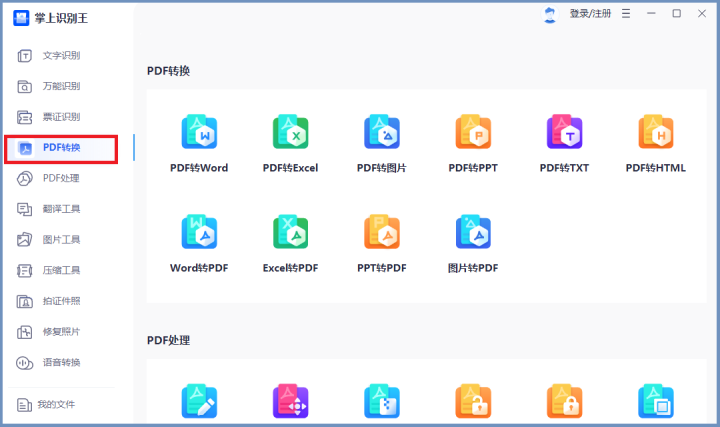The width and height of the screenshot is (720, 427).
Task: Maximize the 掌上识别王 window
Action: (676, 13)
